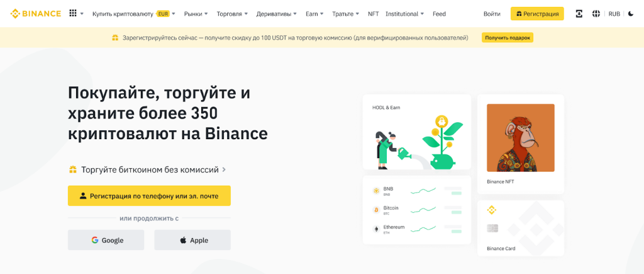Image resolution: width=644 pixels, height=274 pixels.
Task: Click the gift icon in promo banner
Action: coord(114,38)
